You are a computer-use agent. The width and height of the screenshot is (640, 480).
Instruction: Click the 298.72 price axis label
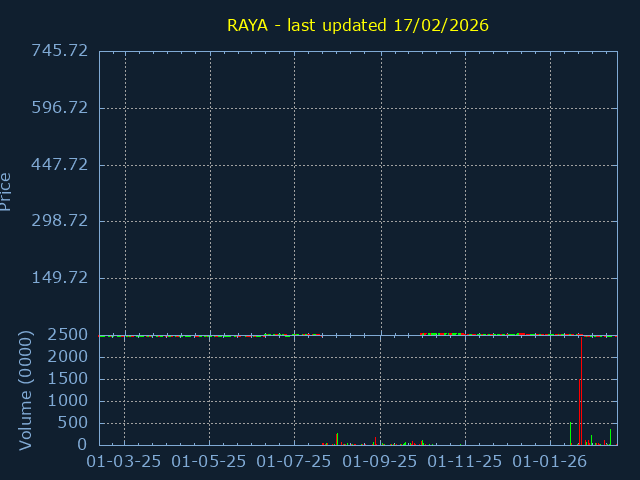(x=60, y=221)
